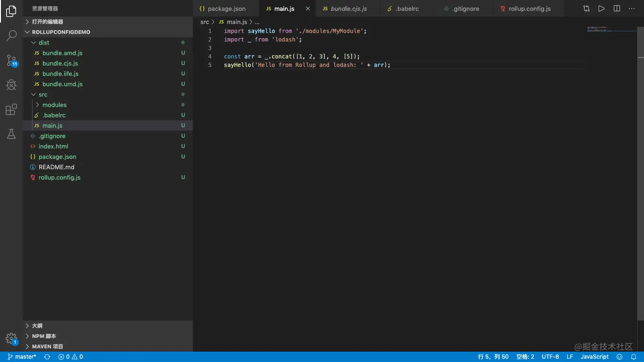
Task: Open the Test flask view
Action: click(x=11, y=134)
